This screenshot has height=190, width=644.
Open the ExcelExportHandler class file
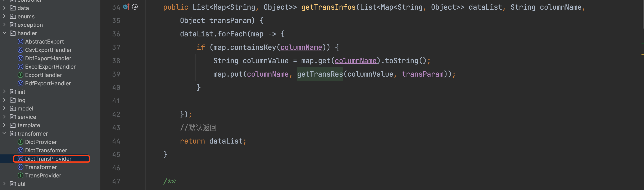pos(50,67)
